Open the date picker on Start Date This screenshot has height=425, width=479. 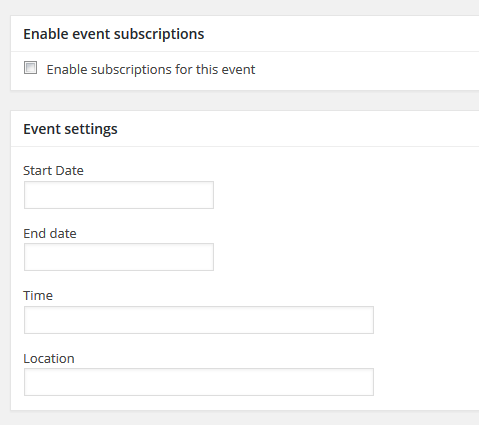pyautogui.click(x=119, y=195)
